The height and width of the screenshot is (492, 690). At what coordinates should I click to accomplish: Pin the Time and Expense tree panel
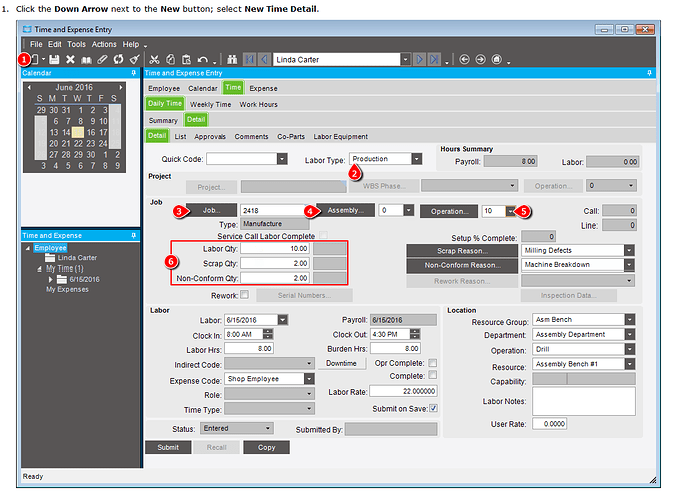pyautogui.click(x=134, y=236)
